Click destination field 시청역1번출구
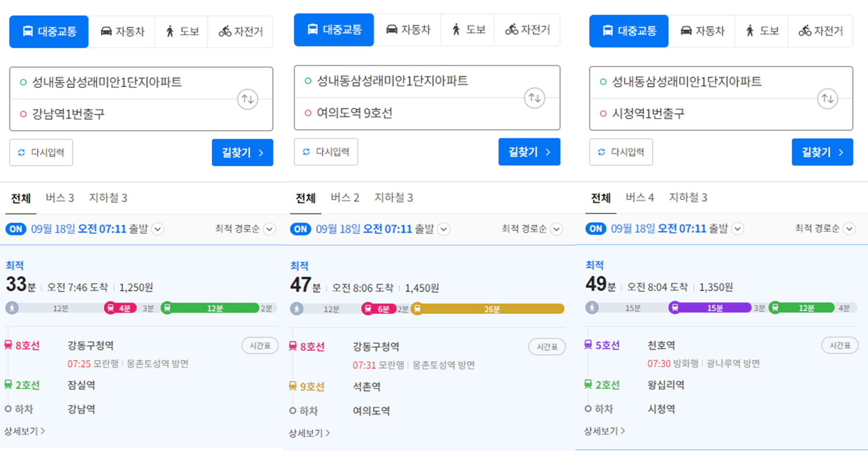Viewport: 868px width, 451px height. point(704,114)
